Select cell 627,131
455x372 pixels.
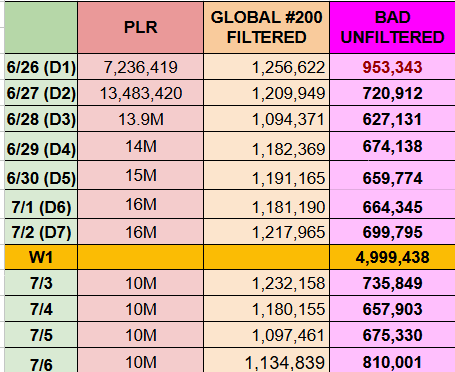tap(392, 119)
